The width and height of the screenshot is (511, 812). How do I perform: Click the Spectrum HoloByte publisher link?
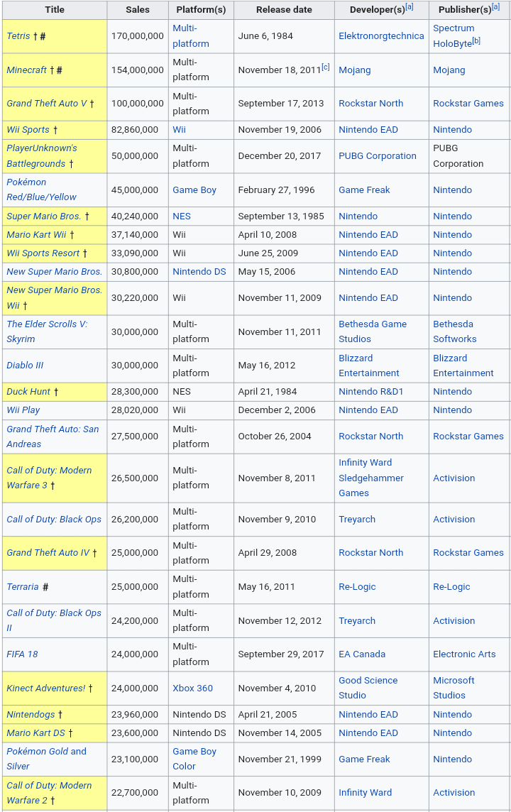[453, 36]
